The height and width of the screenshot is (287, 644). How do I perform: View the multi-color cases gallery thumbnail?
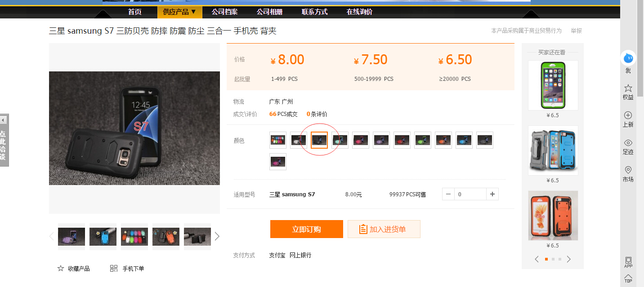(x=134, y=236)
